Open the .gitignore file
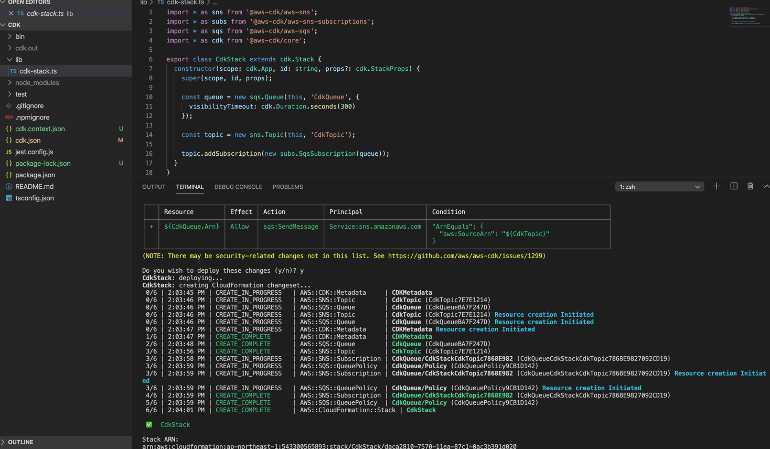The height and width of the screenshot is (449, 770). 29,106
